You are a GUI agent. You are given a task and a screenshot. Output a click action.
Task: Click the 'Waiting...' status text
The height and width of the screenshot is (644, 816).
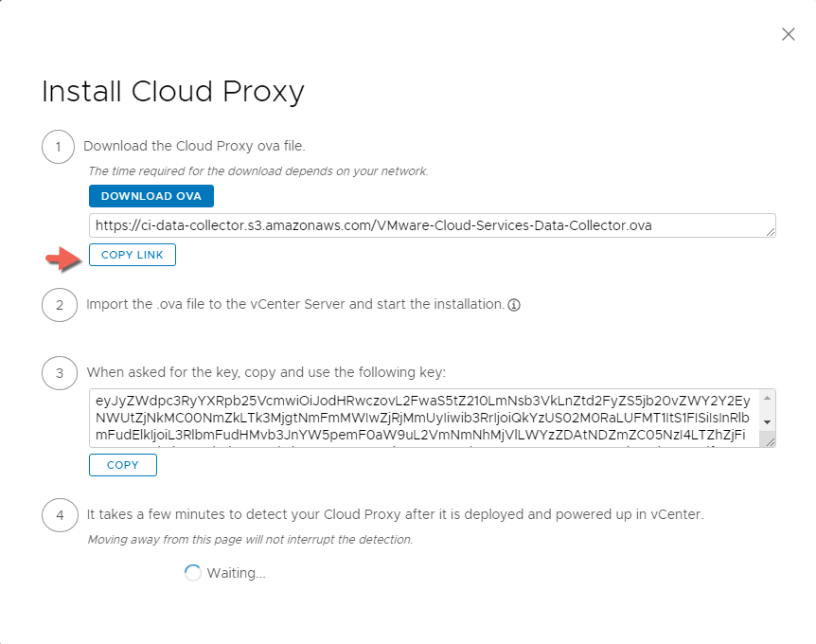coord(236,573)
